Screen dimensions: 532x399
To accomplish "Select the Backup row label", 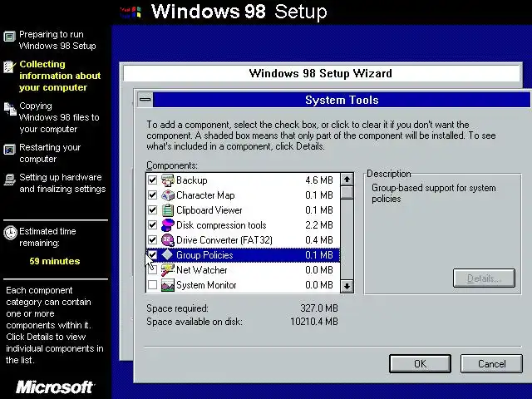I will pyautogui.click(x=192, y=180).
